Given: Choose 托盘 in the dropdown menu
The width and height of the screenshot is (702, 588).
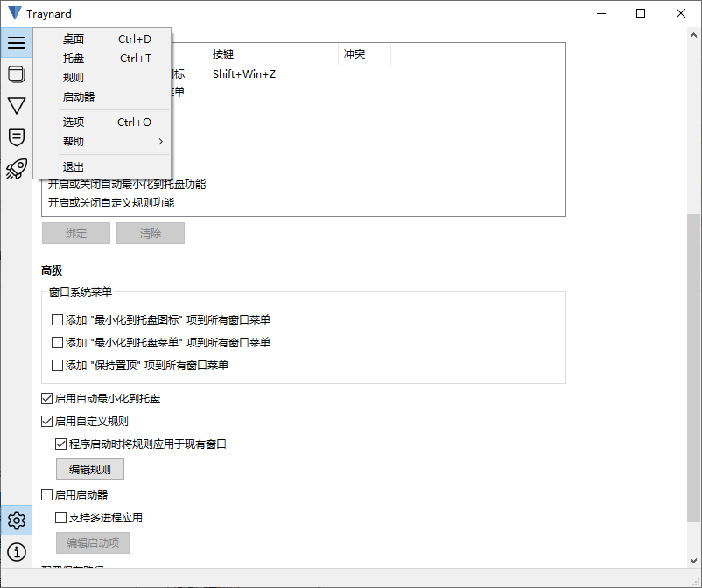Looking at the screenshot, I should click(74, 58).
